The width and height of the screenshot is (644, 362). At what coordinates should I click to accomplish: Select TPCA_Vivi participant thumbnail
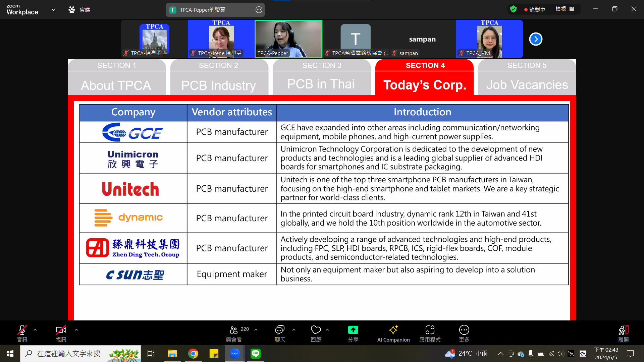click(x=490, y=39)
